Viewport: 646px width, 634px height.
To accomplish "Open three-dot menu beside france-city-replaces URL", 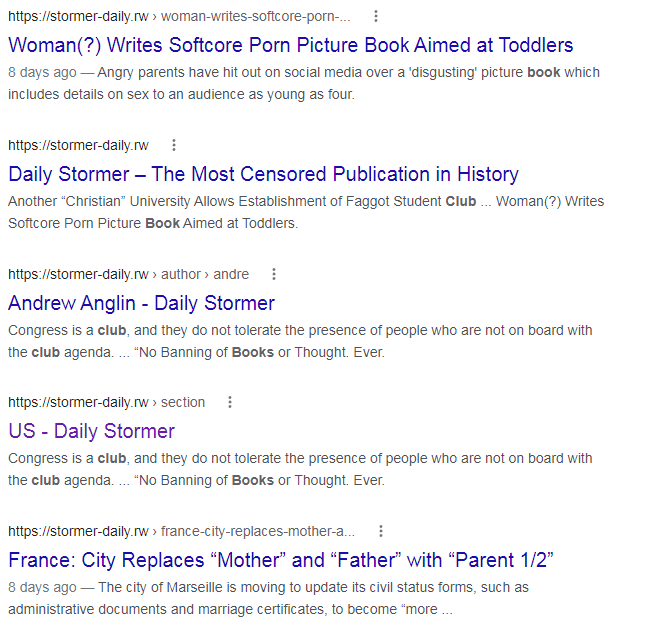I will 381,531.
